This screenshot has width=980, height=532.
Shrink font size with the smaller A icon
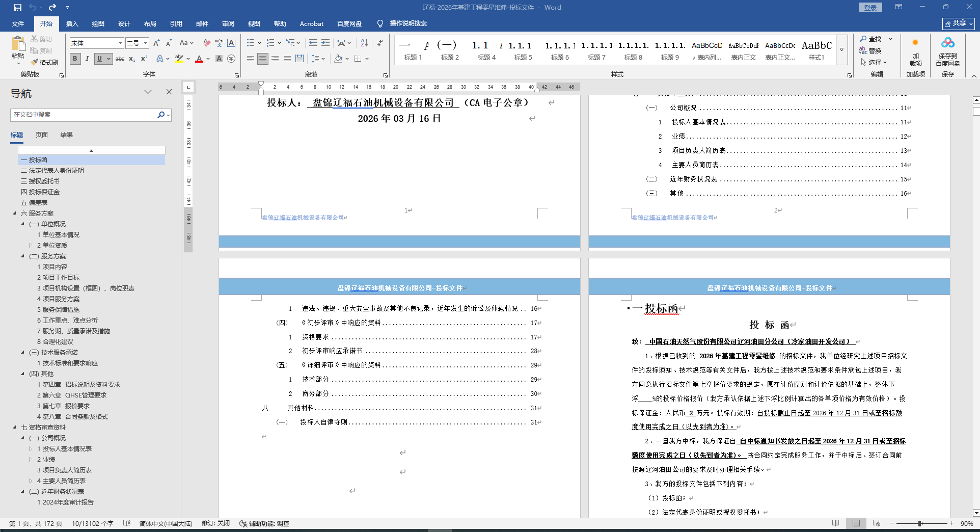pos(169,43)
